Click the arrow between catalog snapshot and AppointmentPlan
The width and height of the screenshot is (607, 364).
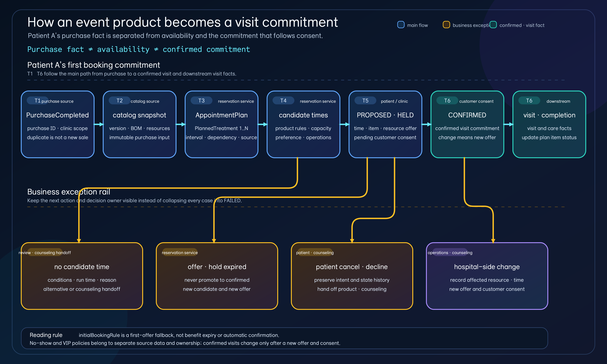click(181, 124)
